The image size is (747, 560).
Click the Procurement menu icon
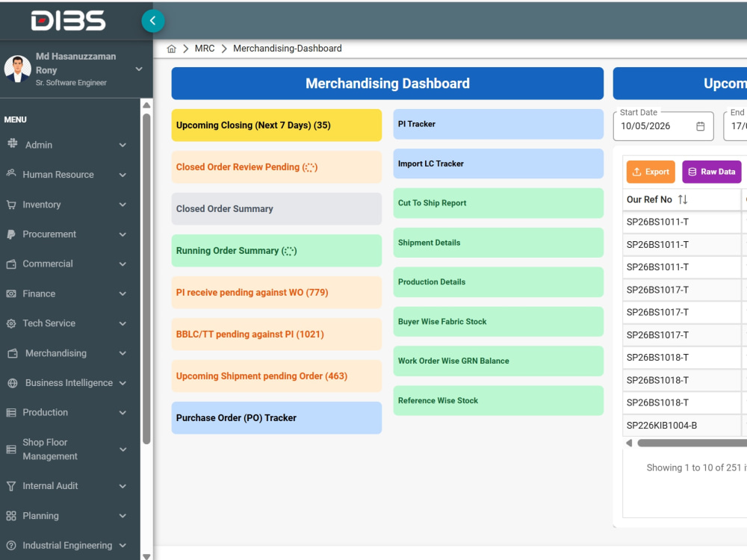[x=11, y=234]
